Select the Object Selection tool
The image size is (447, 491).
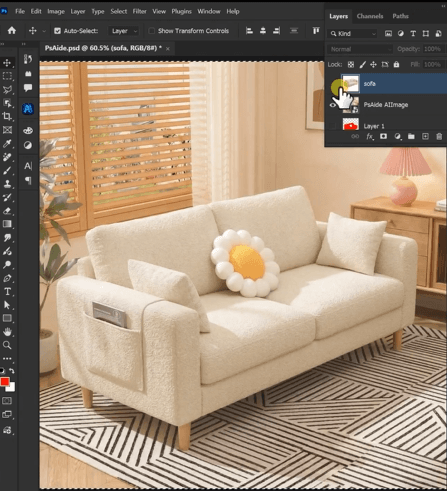click(7, 103)
